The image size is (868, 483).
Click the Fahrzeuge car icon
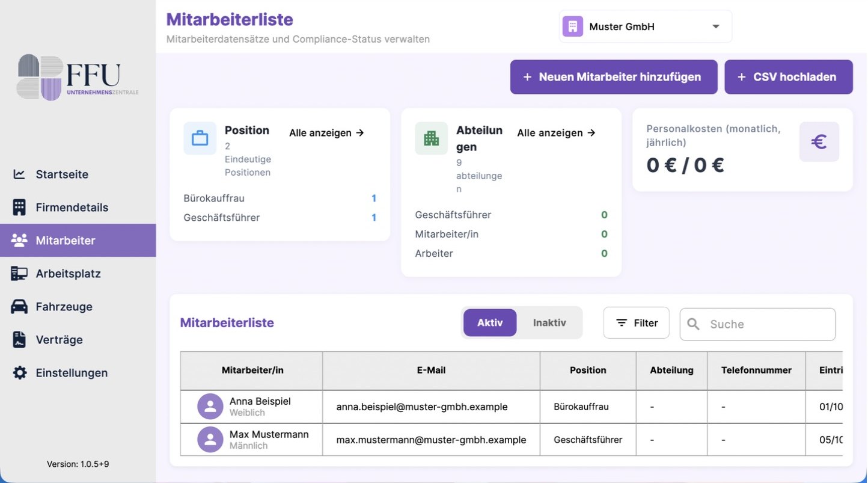click(19, 307)
